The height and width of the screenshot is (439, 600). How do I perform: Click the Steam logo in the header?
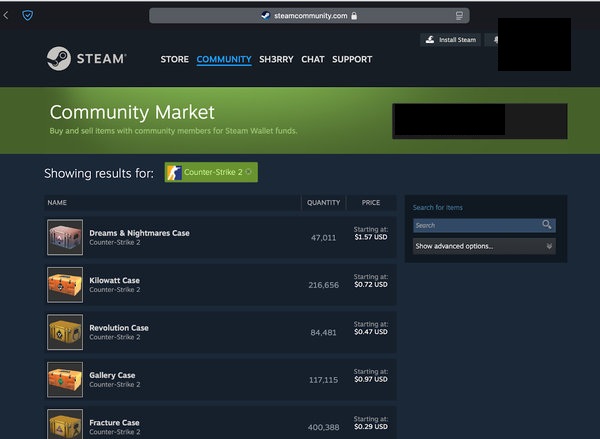(x=86, y=59)
